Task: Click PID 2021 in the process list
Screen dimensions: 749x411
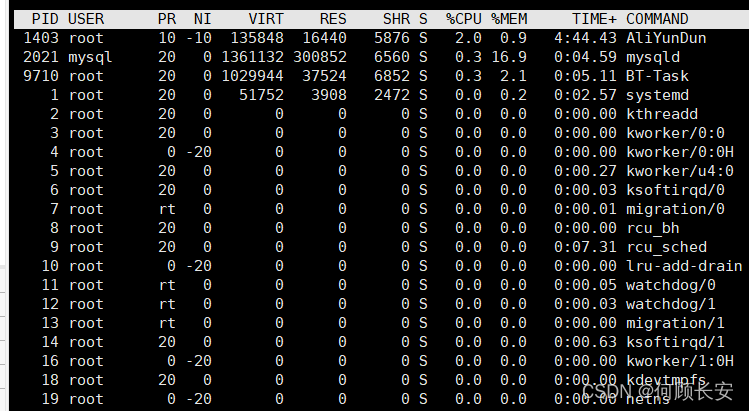Action: point(41,57)
